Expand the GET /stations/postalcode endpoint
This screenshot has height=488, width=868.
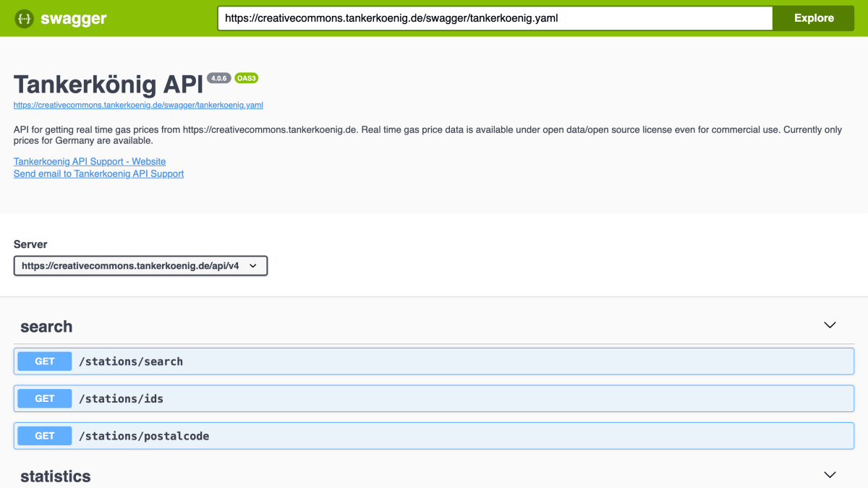[434, 436]
